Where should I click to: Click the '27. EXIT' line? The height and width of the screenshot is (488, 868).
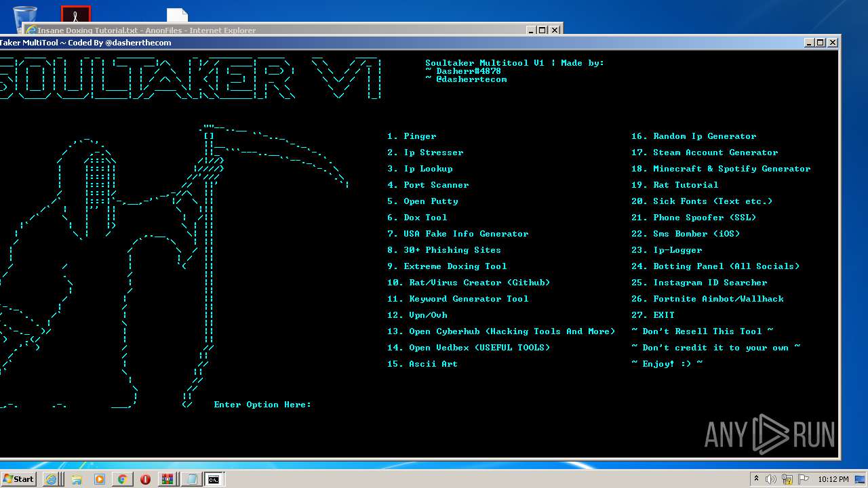click(x=653, y=315)
